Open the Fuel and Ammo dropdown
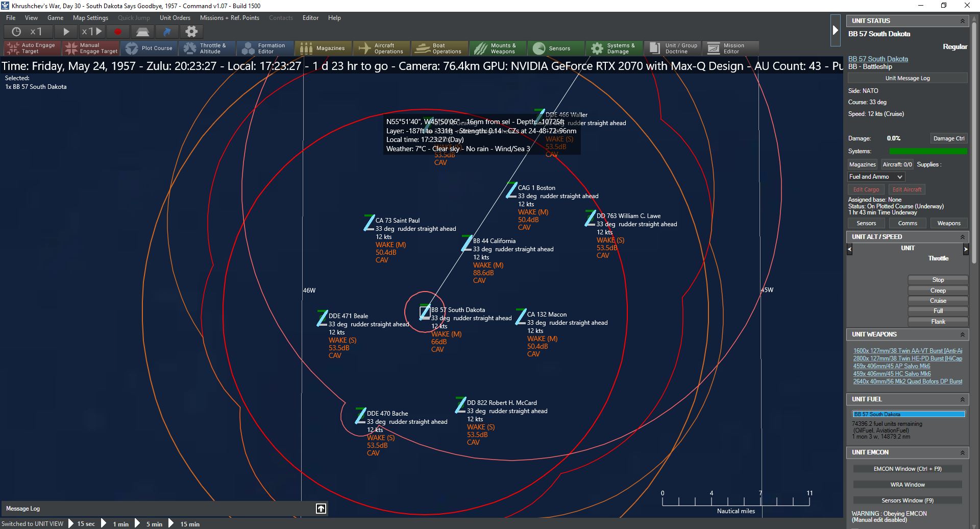The image size is (980, 529). point(876,177)
